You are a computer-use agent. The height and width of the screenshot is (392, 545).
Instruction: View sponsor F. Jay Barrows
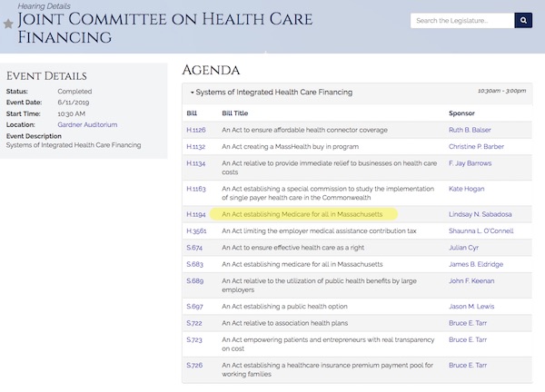pos(470,163)
